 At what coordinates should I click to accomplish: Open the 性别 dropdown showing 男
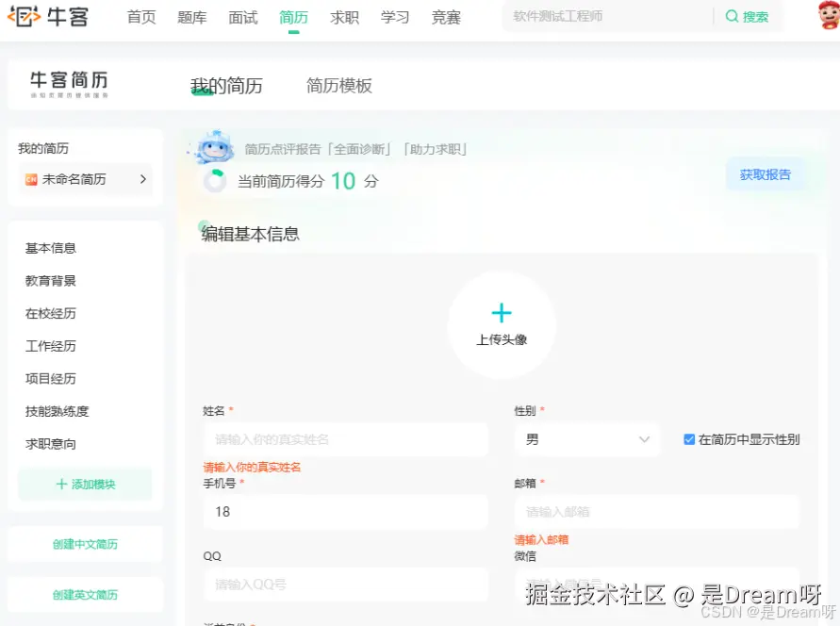[586, 439]
